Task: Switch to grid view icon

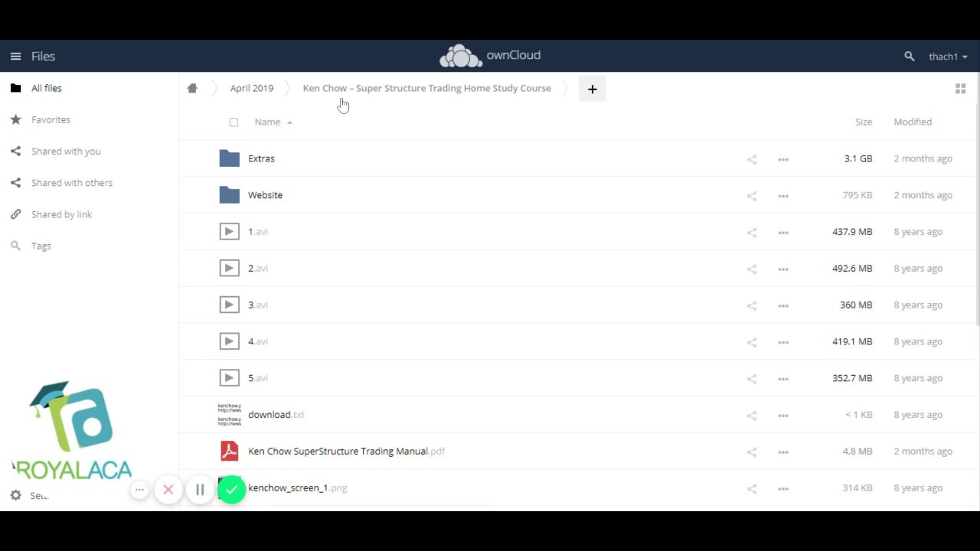Action: coord(960,89)
